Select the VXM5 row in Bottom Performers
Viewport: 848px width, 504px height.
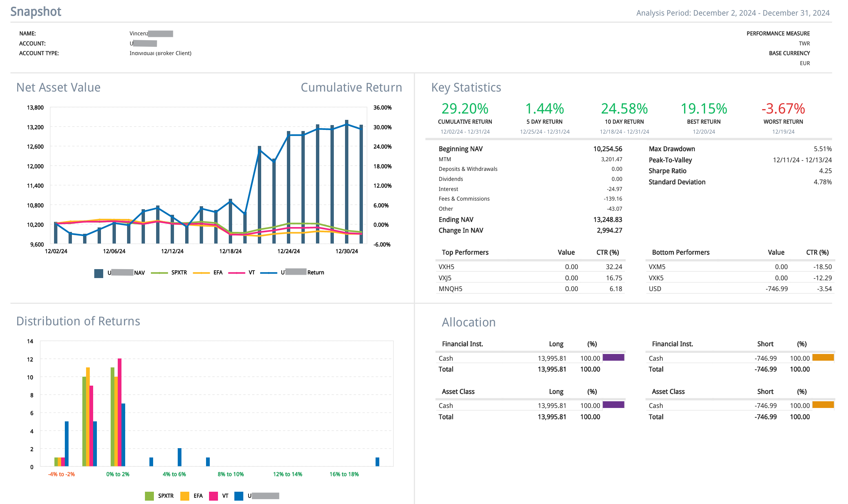point(657,267)
